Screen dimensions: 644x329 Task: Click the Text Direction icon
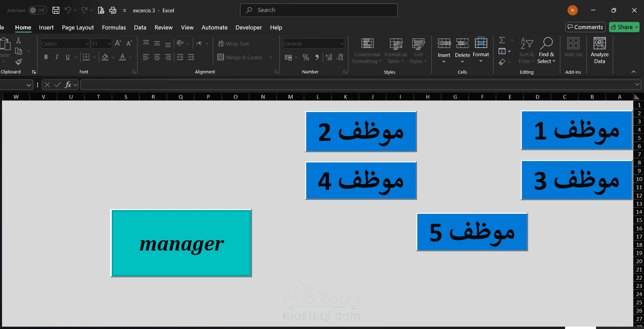199,43
